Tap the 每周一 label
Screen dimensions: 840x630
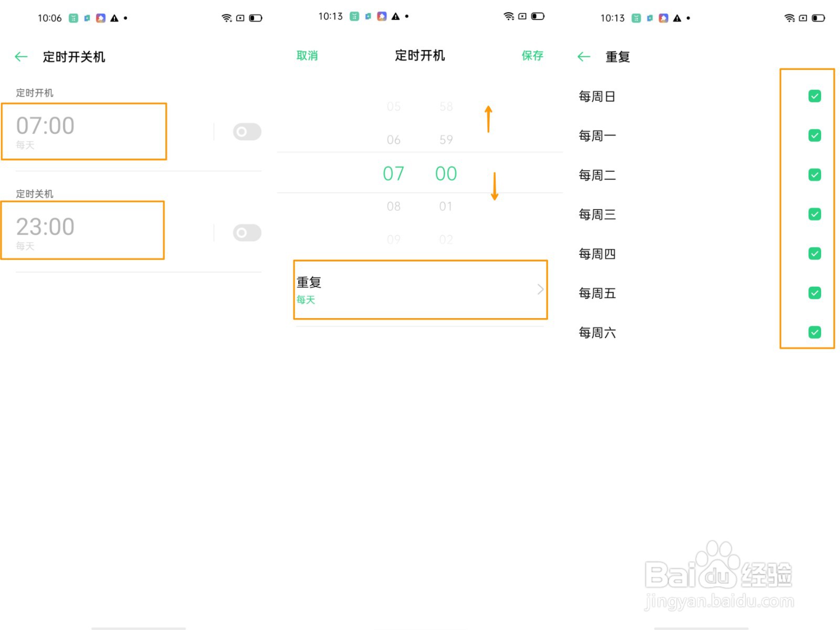coord(597,136)
